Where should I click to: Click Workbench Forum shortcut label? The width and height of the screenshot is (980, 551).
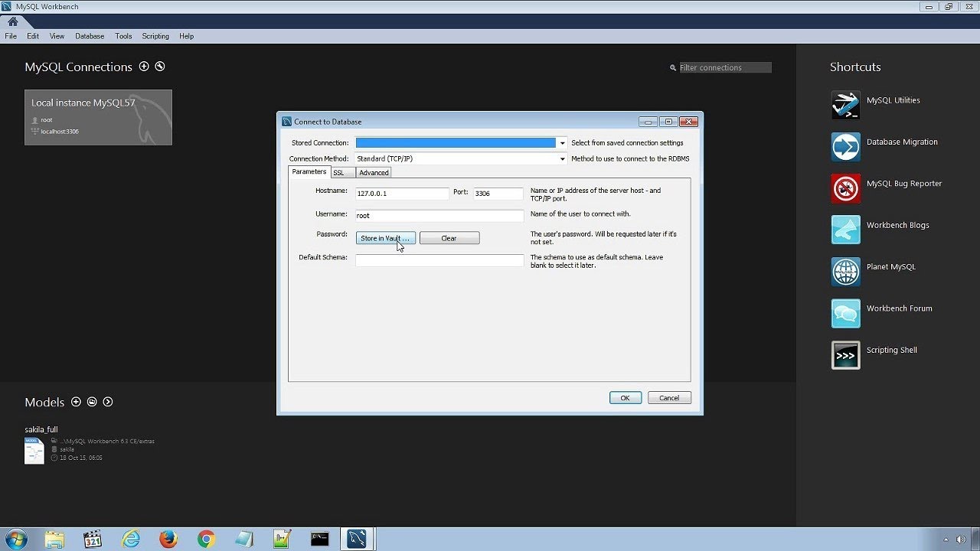coord(900,308)
